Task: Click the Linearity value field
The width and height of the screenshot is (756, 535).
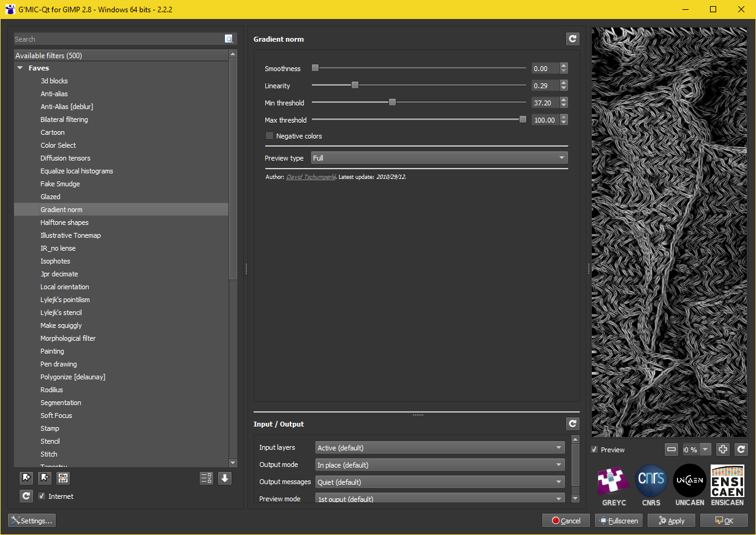Action: coord(545,86)
